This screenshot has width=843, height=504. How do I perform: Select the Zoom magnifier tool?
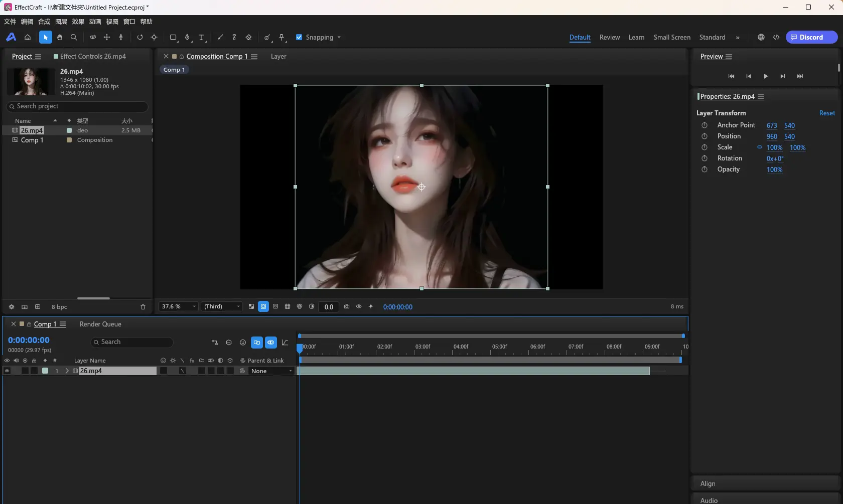pyautogui.click(x=74, y=37)
